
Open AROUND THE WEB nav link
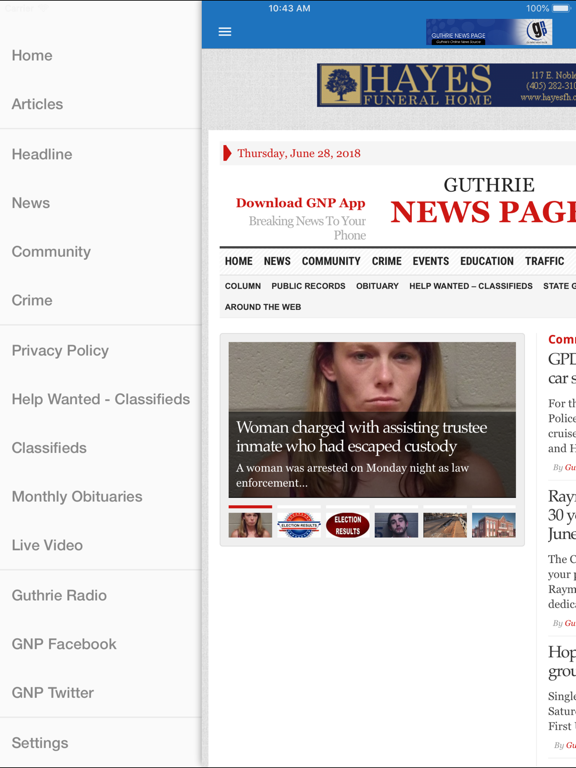click(263, 307)
